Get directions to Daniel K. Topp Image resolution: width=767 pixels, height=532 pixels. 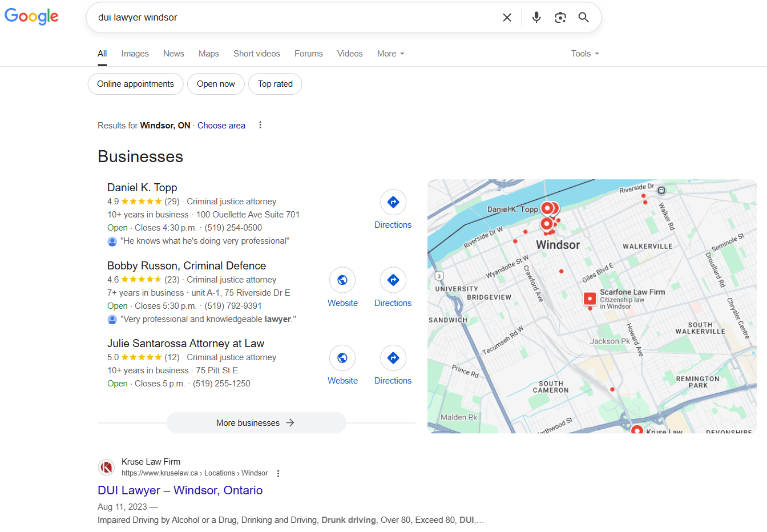coord(393,209)
